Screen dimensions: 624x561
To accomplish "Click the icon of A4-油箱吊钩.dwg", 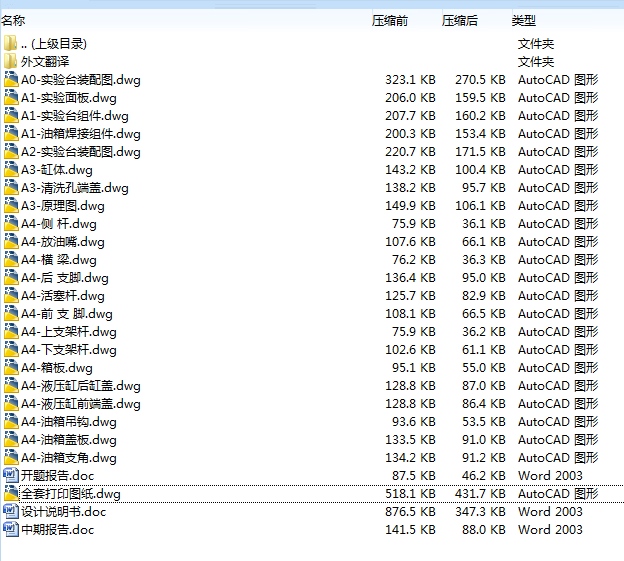I will (11, 421).
